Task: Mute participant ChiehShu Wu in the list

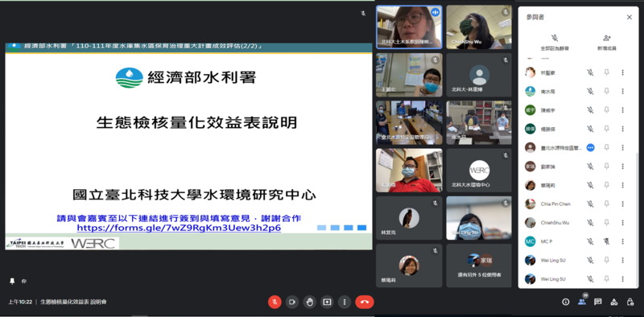Action: point(590,223)
